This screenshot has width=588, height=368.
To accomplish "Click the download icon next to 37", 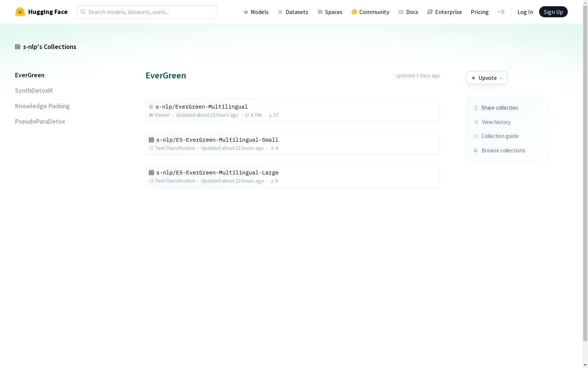I will pyautogui.click(x=270, y=115).
